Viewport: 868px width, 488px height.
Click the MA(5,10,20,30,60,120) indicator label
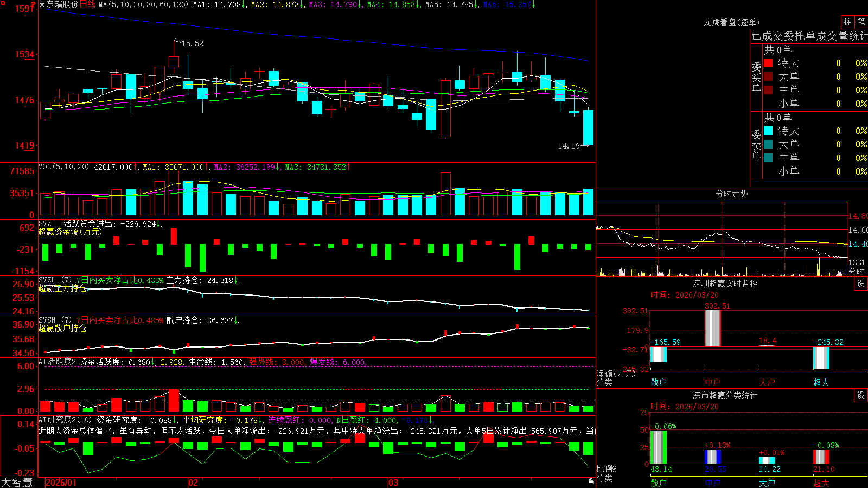tap(144, 4)
